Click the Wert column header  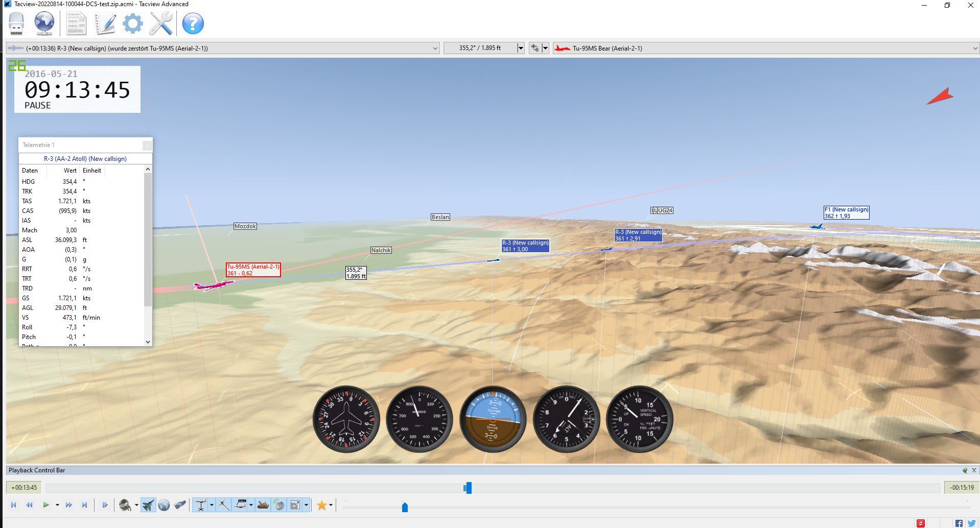point(70,171)
